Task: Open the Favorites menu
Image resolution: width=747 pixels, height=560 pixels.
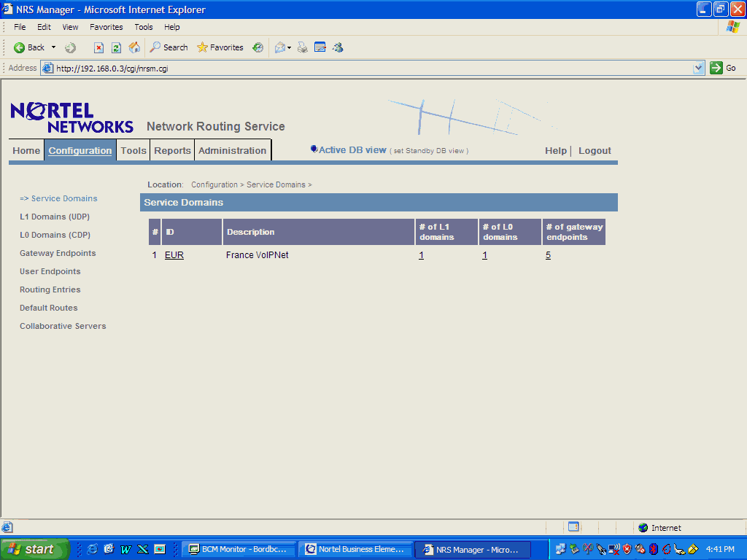Action: (x=107, y=27)
